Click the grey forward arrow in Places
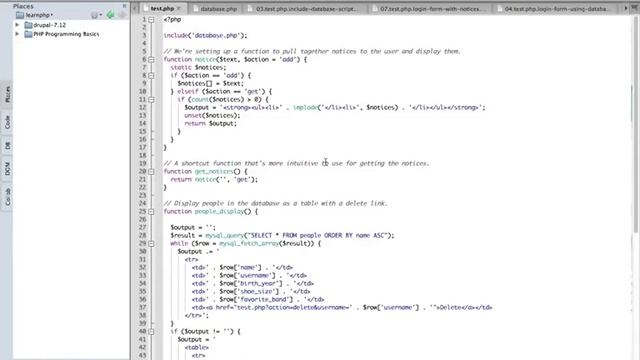The image size is (640, 360). pos(122,15)
